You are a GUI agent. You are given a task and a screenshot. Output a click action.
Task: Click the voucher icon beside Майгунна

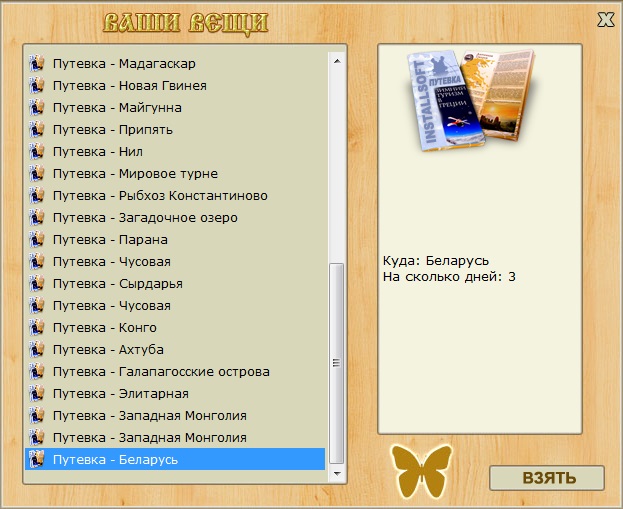[x=37, y=108]
